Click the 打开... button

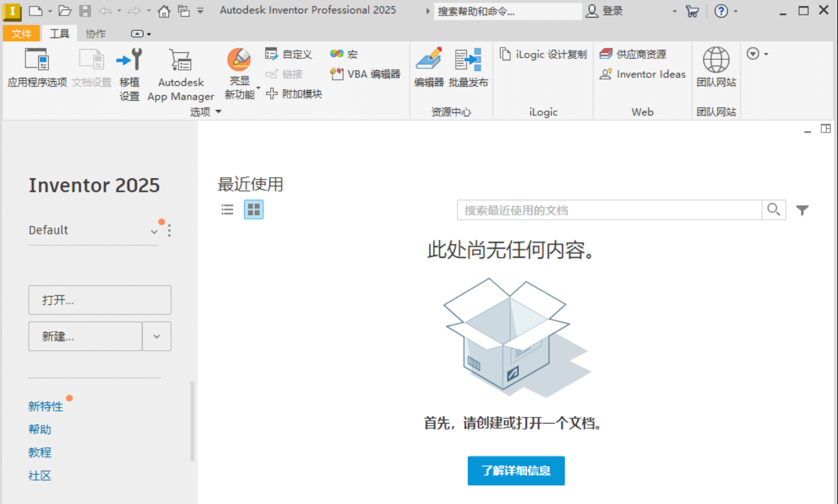tap(100, 300)
